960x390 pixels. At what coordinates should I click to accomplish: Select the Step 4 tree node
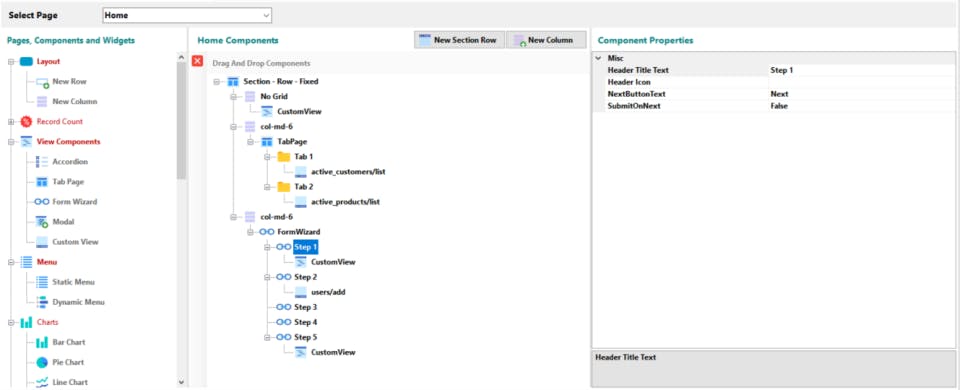coord(306,322)
